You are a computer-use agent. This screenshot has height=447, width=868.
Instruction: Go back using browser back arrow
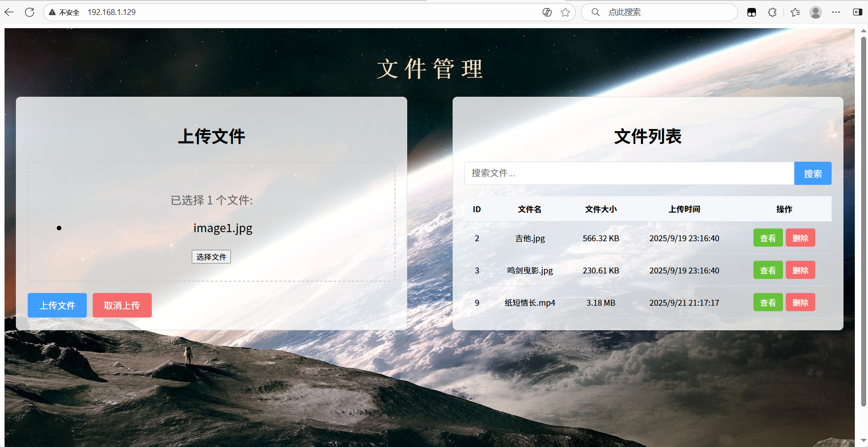click(x=9, y=12)
